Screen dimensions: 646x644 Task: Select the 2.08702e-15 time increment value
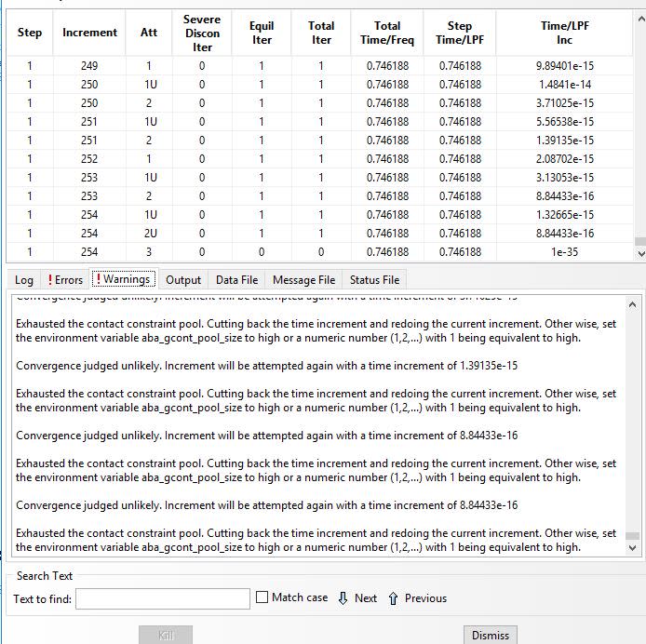coord(564,158)
